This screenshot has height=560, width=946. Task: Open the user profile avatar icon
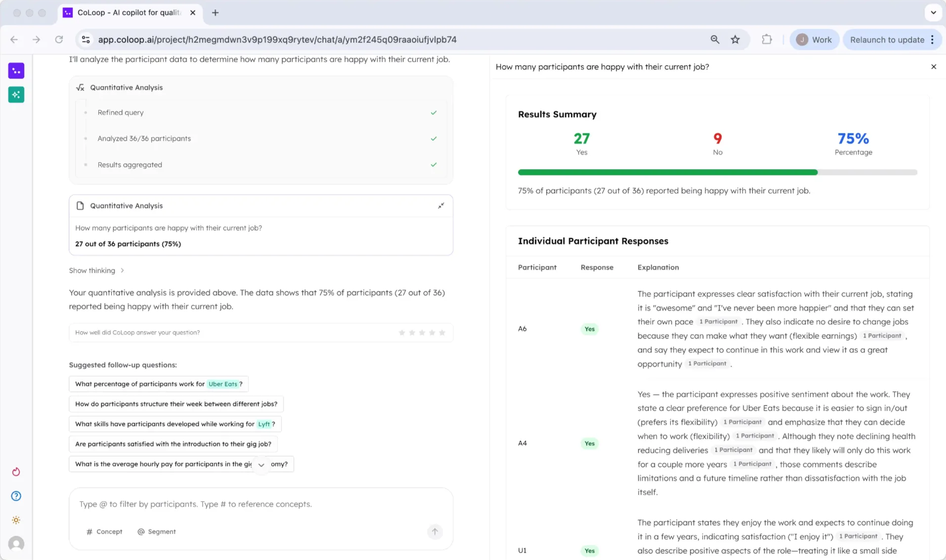point(16,544)
